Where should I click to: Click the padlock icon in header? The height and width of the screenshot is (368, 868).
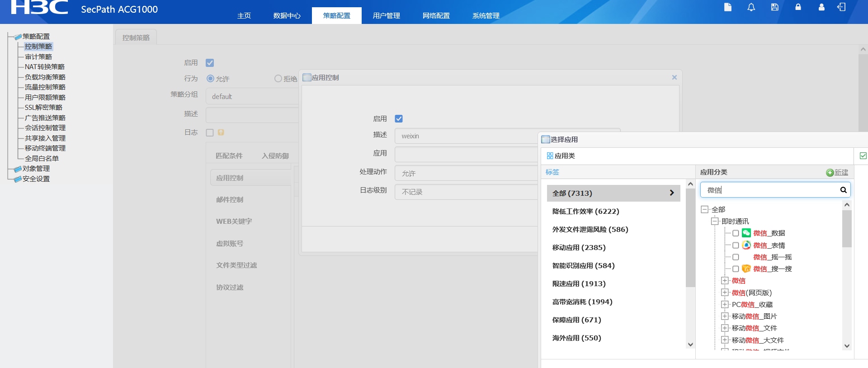pyautogui.click(x=798, y=7)
